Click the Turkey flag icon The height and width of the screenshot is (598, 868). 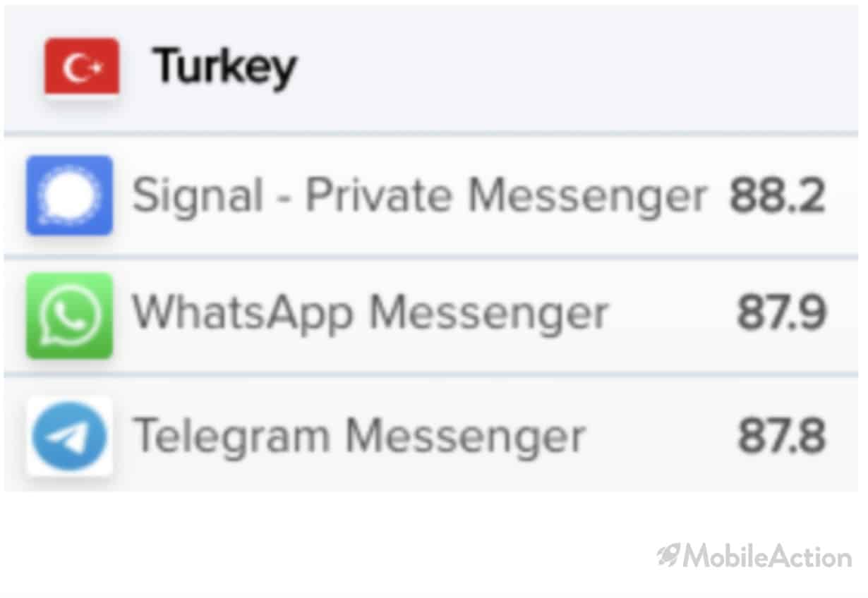pos(82,66)
